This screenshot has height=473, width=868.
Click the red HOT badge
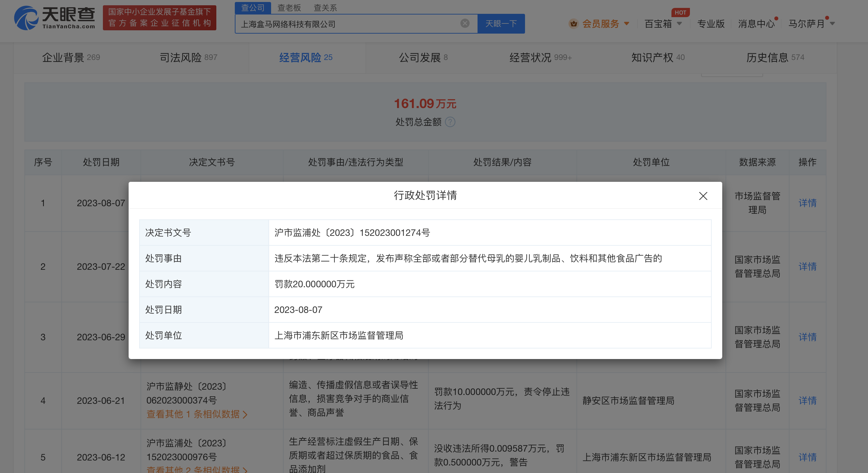pyautogui.click(x=680, y=13)
